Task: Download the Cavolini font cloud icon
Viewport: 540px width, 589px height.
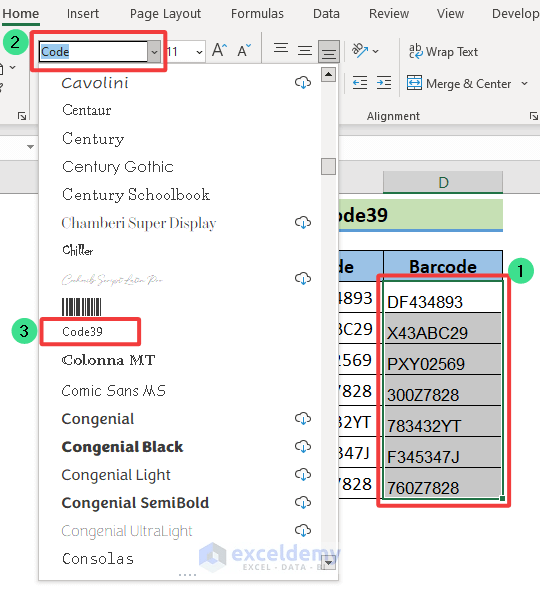Action: click(303, 82)
